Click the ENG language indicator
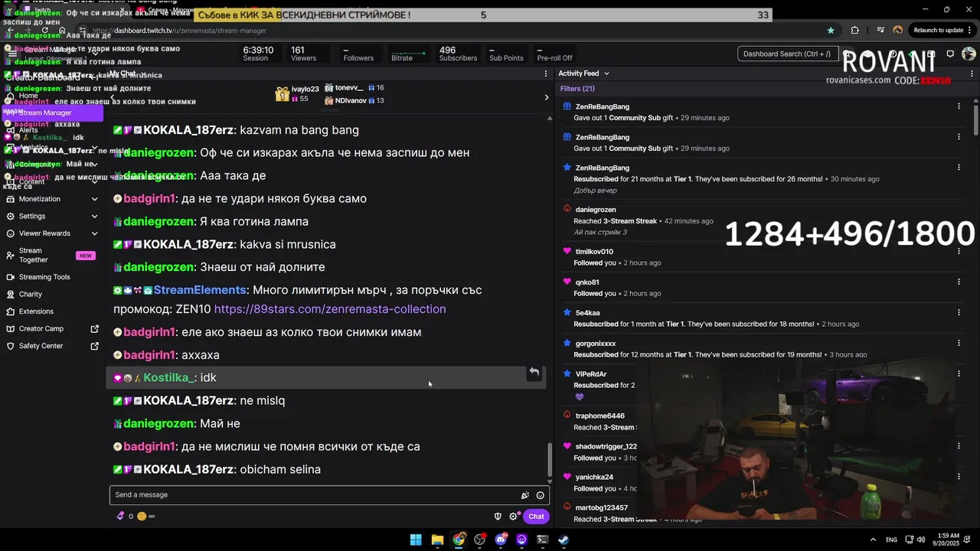Image resolution: width=980 pixels, height=551 pixels. pyautogui.click(x=891, y=540)
